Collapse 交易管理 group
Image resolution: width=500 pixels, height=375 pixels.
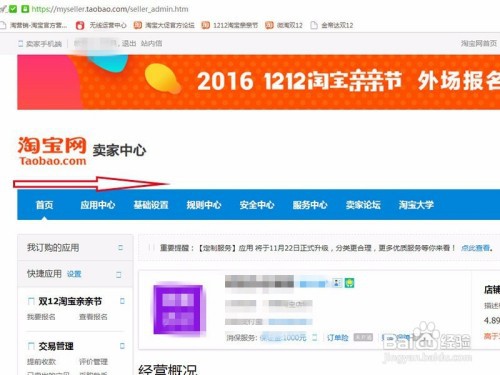tap(122, 346)
